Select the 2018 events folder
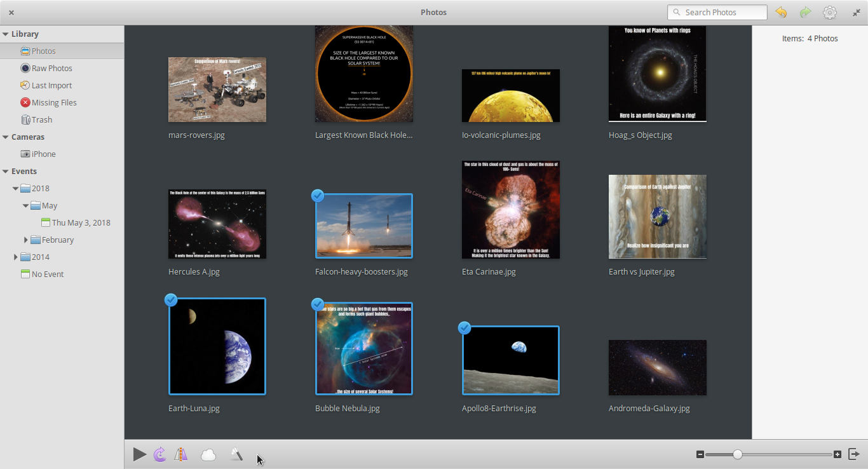Screen dimensions: 868x469 pos(62,188)
